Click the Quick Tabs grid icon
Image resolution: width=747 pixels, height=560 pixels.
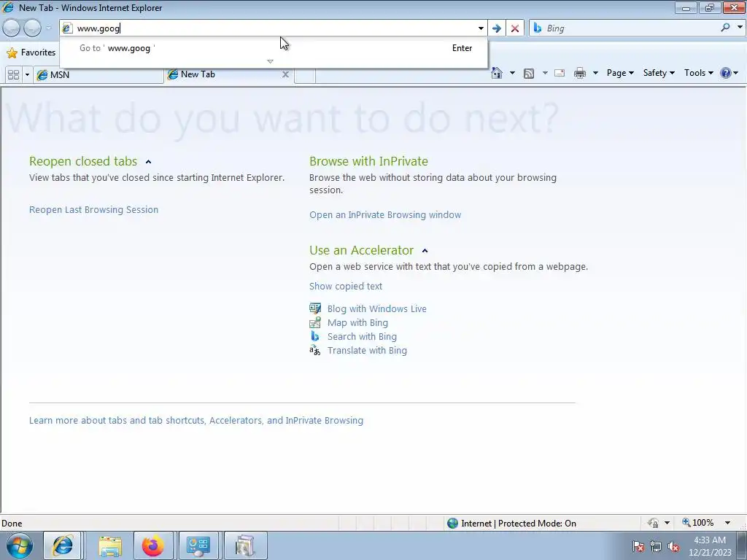13,75
